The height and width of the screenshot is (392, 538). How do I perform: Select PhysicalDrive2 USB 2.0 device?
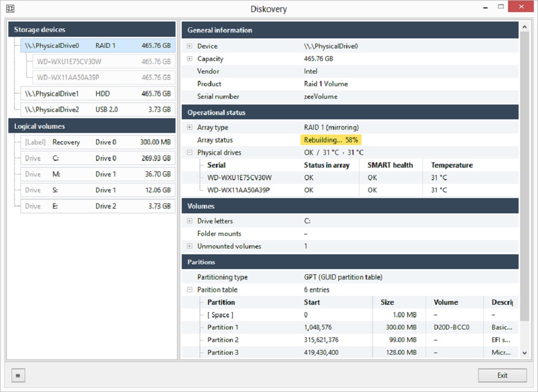coord(98,109)
